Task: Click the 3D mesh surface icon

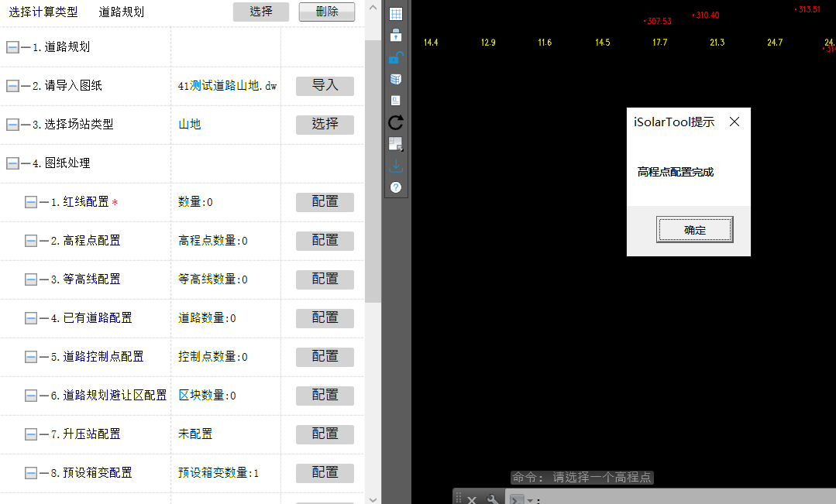Action: point(396,79)
